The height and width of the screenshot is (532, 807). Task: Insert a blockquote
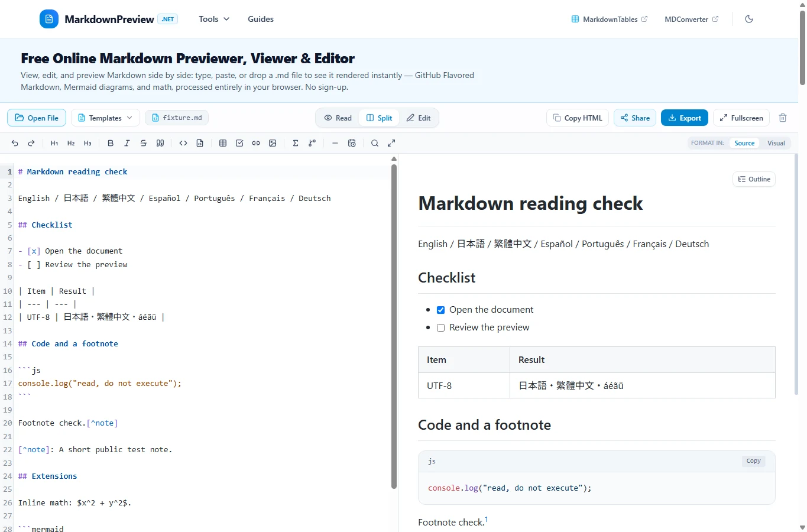160,143
